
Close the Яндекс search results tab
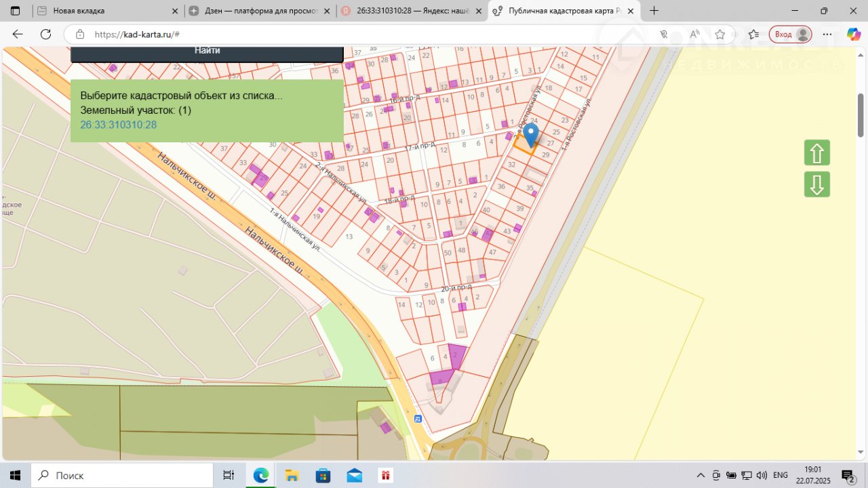tap(479, 11)
